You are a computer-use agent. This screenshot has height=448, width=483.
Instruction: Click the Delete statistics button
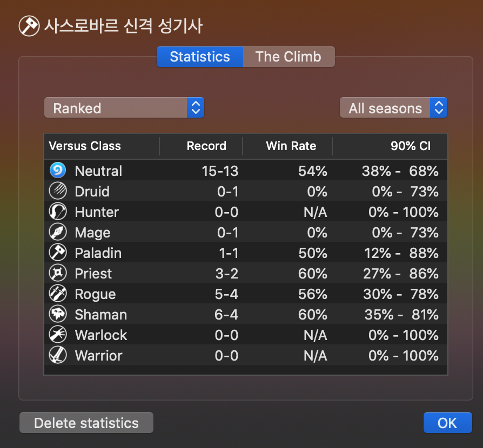86,423
